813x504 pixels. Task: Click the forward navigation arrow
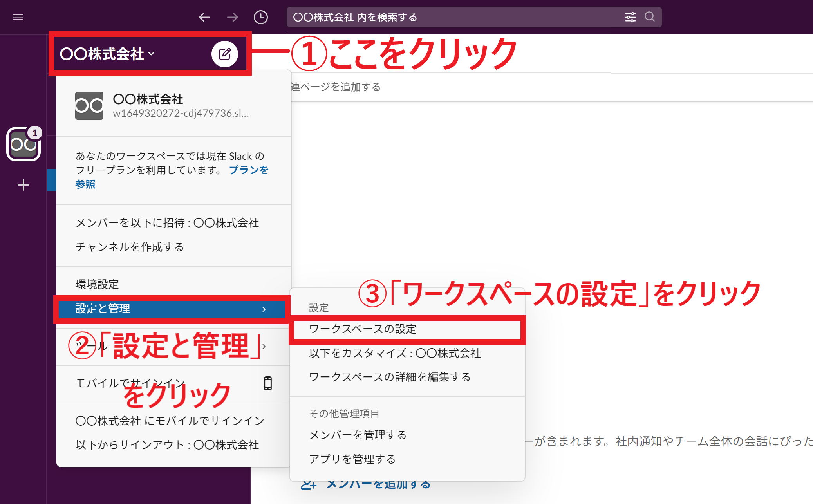[232, 17]
